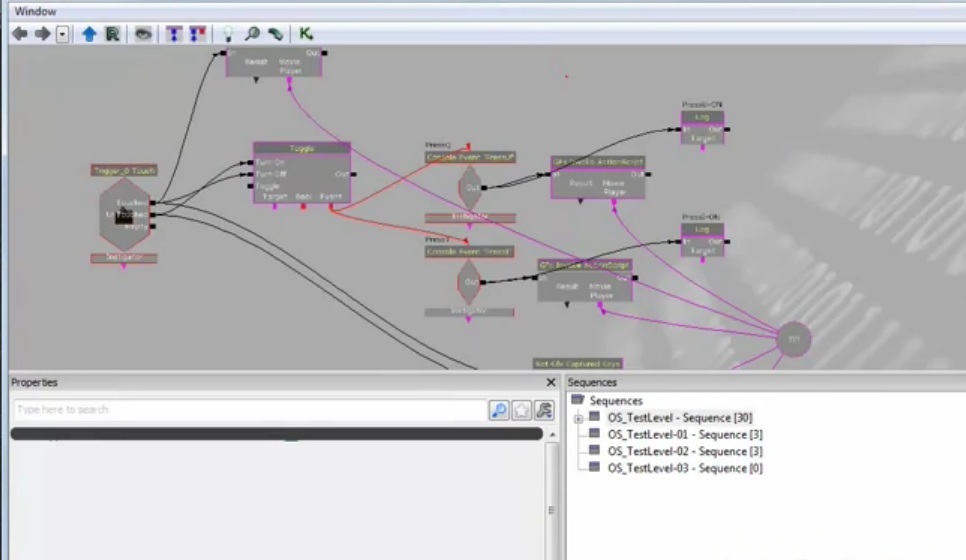Select upper GFx Invoke ActionScript node title
The image size is (966, 560).
(x=598, y=161)
